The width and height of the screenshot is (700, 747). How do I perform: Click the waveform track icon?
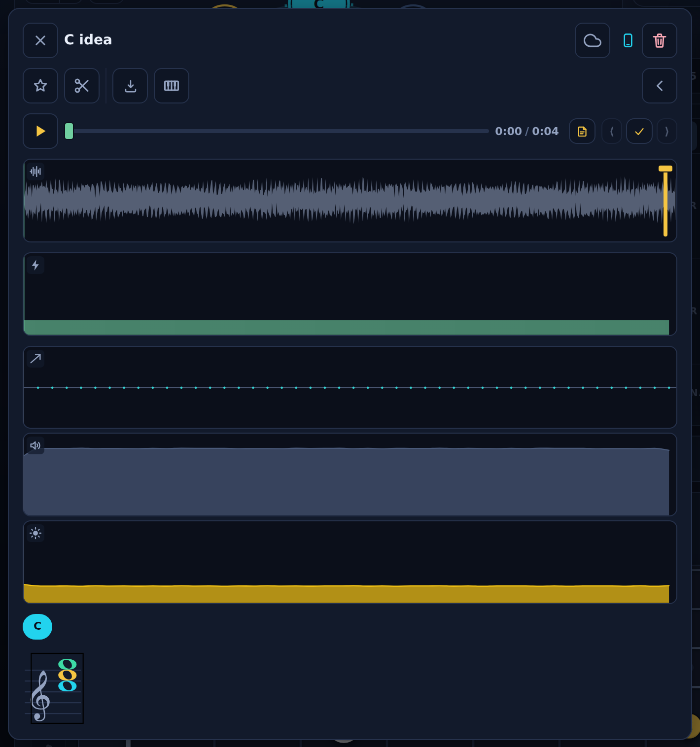[35, 171]
